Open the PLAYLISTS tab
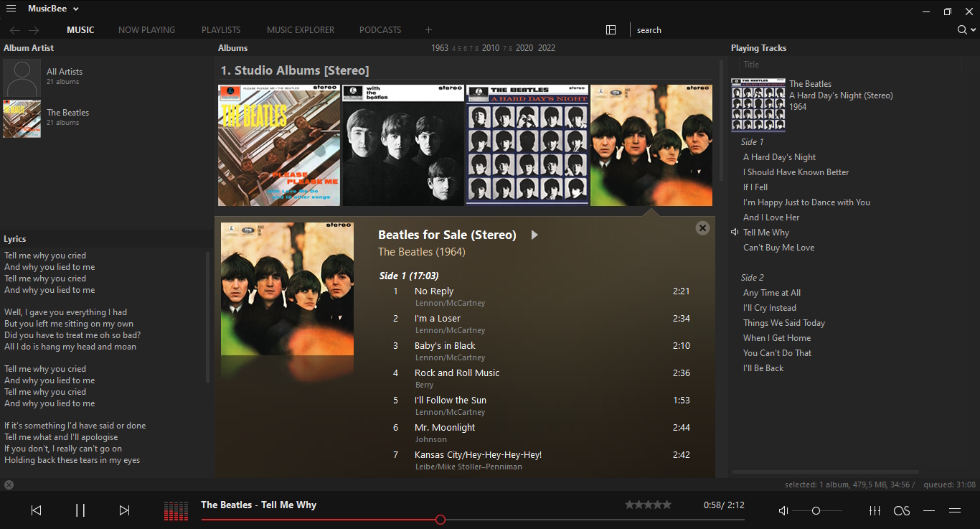 click(x=221, y=30)
